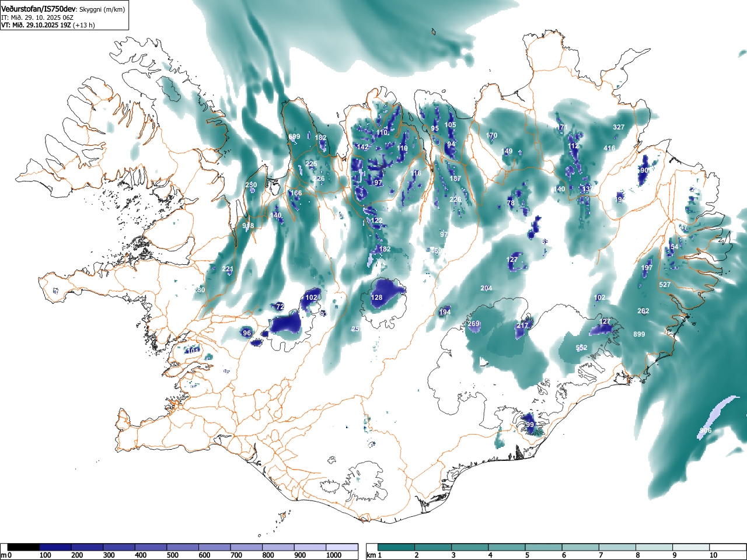Select the map value 217
747x560 pixels.
point(522,325)
